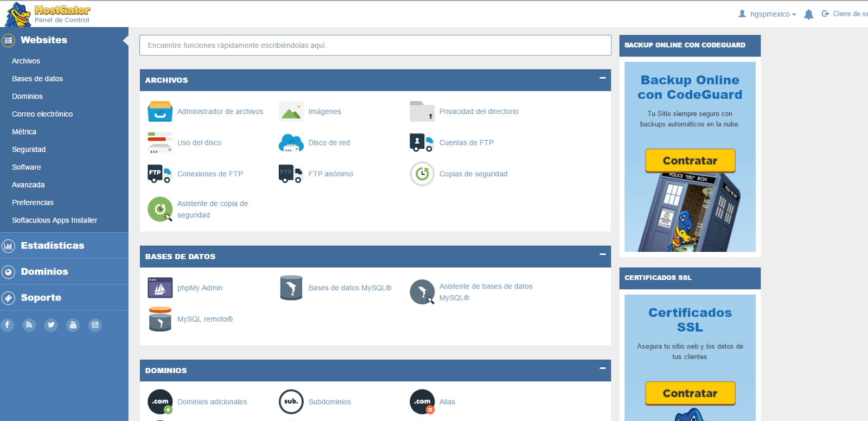Image resolution: width=868 pixels, height=421 pixels.
Task: Open the Disco de red cloud icon
Action: click(291, 143)
